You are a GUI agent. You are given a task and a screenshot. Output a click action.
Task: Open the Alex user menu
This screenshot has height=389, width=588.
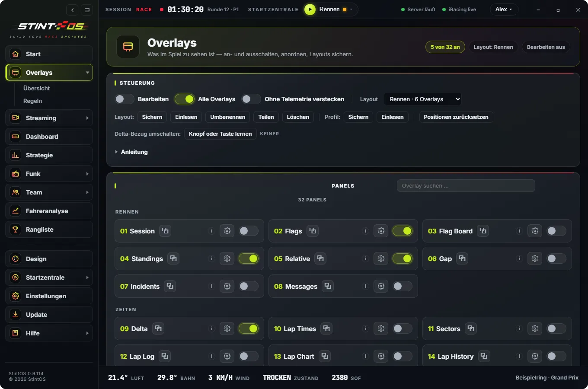click(504, 10)
